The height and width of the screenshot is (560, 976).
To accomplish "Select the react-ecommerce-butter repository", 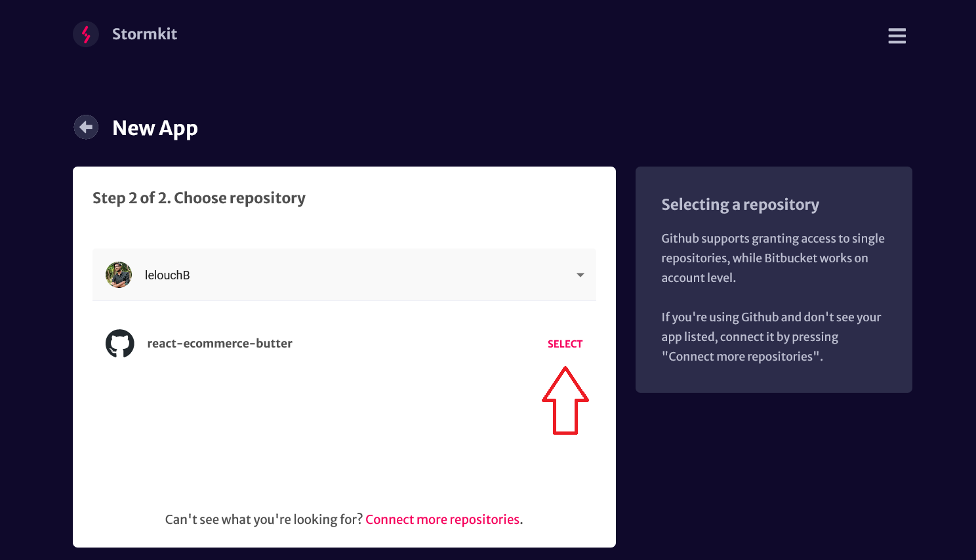I will pyautogui.click(x=565, y=344).
